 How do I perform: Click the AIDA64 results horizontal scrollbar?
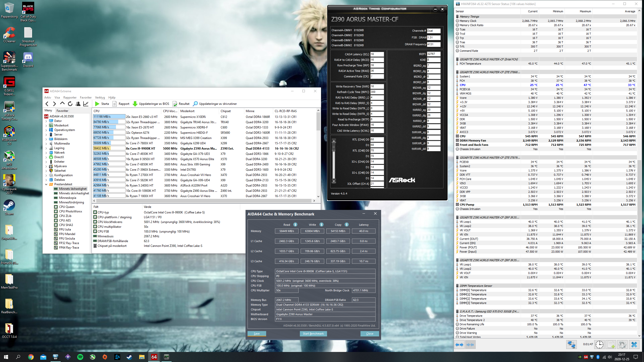tap(204, 201)
